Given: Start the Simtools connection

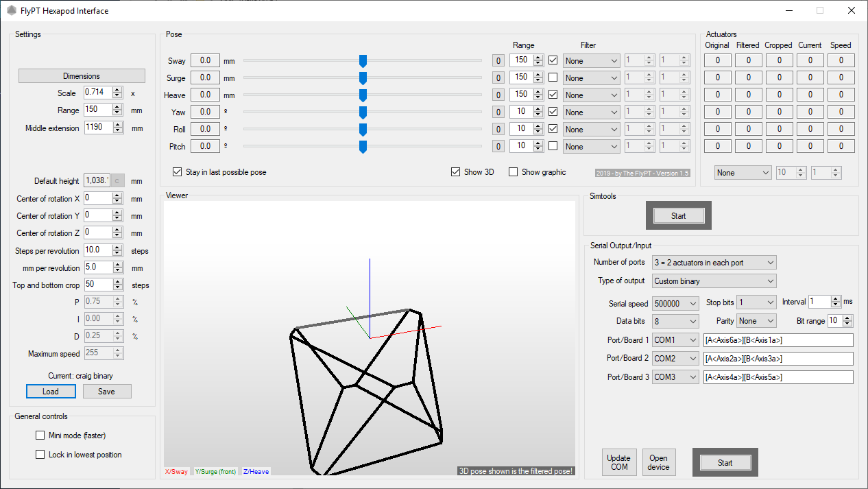Looking at the screenshot, I should (x=678, y=215).
